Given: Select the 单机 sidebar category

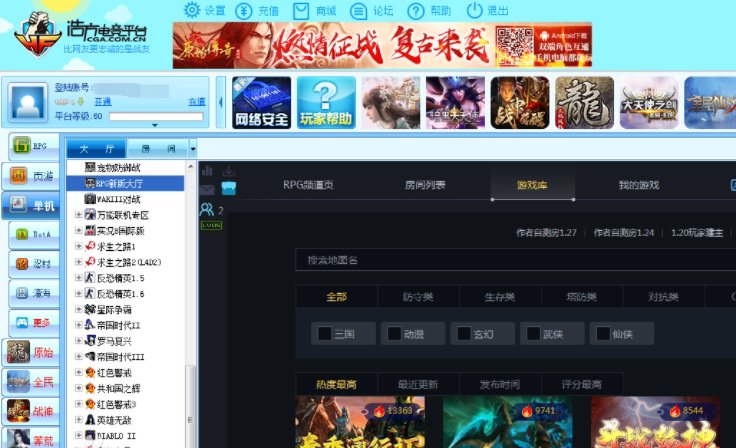Looking at the screenshot, I should click(x=31, y=205).
